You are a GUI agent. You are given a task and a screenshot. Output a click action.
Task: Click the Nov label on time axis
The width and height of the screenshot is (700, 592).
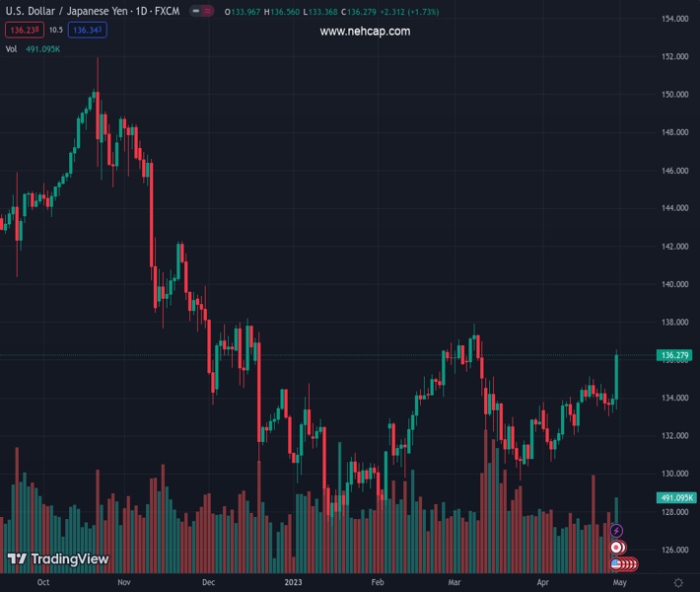(x=124, y=582)
